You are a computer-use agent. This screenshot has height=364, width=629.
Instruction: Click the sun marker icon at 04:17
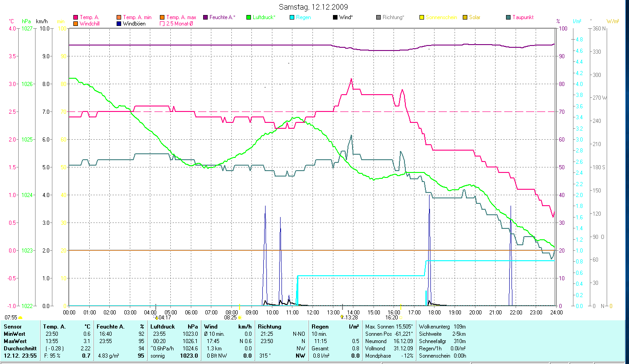(x=157, y=317)
